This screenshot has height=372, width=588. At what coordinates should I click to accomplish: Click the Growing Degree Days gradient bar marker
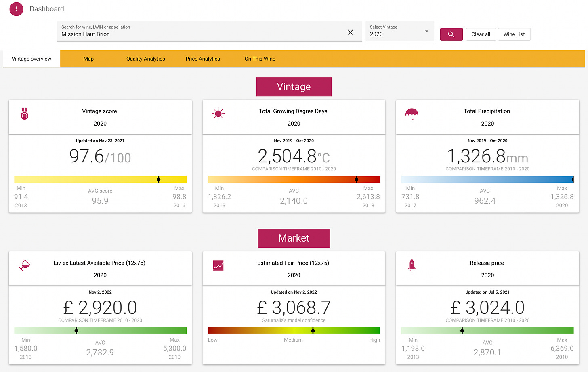click(356, 179)
